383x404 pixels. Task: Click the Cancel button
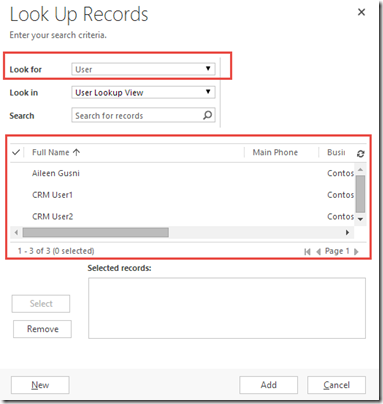[x=336, y=385]
